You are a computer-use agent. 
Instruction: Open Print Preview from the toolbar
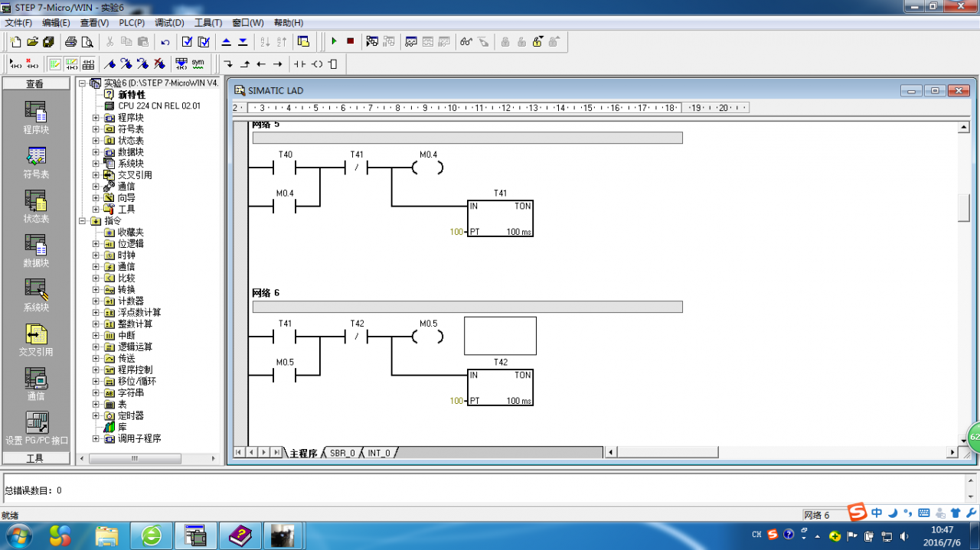[x=88, y=41]
